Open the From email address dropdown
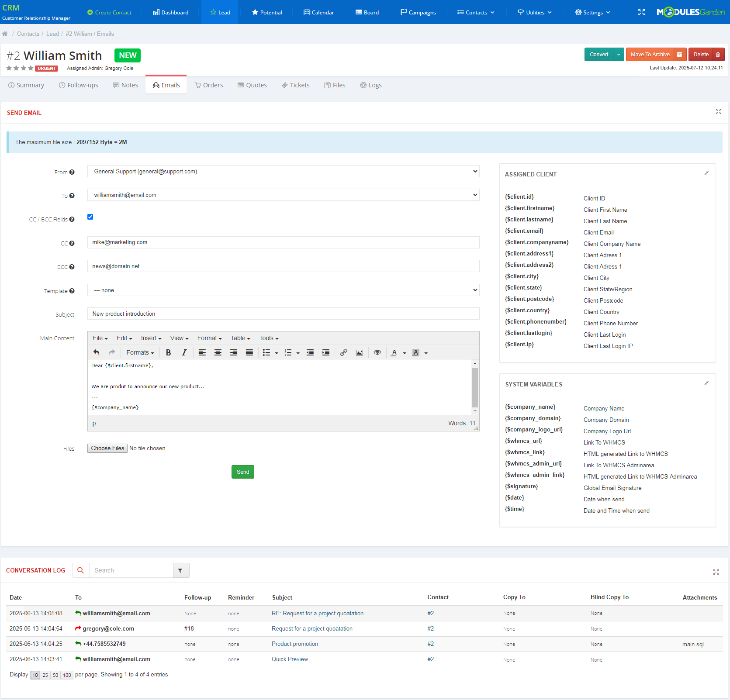 click(283, 171)
